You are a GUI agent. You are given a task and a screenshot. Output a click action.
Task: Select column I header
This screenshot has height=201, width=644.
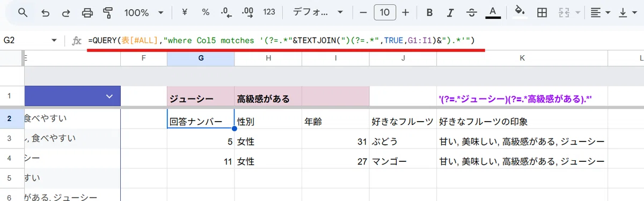coord(335,58)
